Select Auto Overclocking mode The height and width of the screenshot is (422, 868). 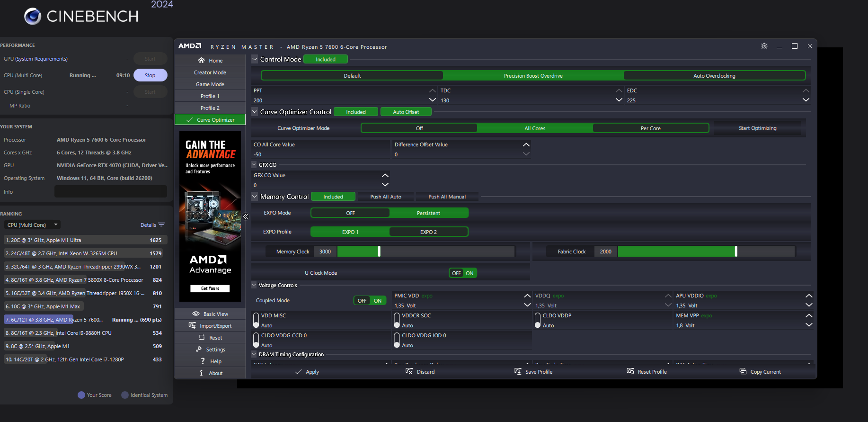[x=714, y=76]
